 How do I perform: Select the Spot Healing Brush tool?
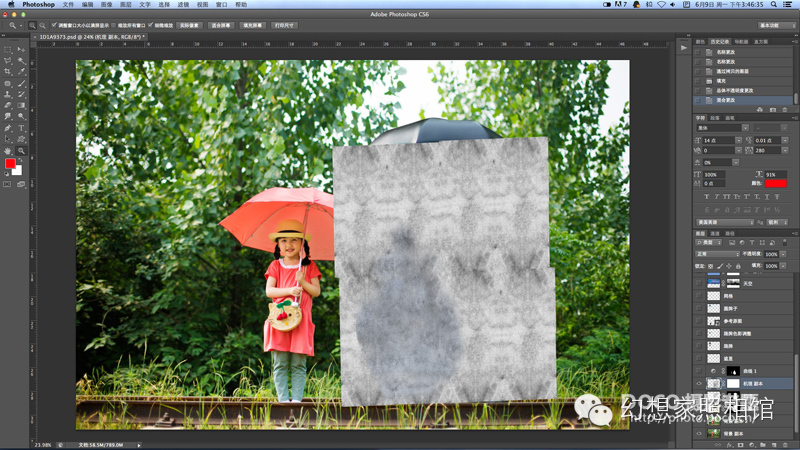[x=8, y=83]
